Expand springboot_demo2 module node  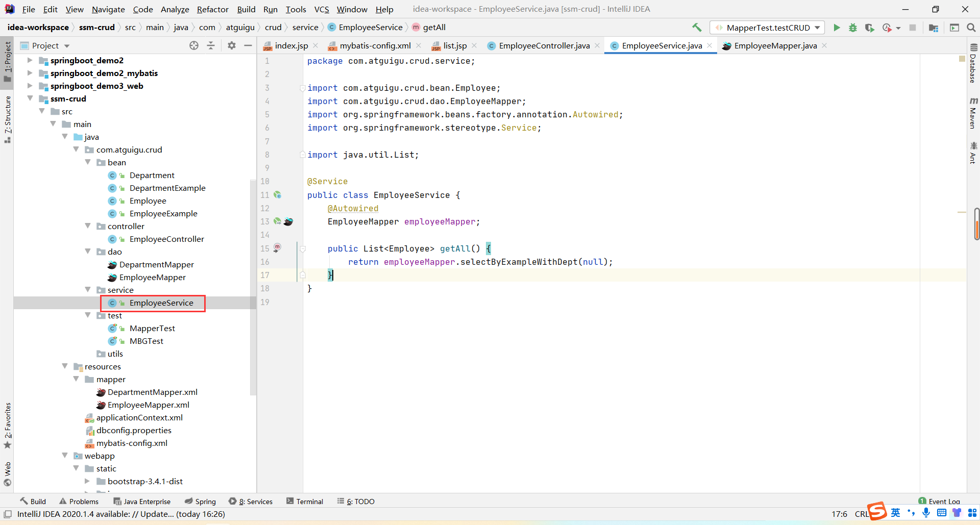[x=30, y=60]
